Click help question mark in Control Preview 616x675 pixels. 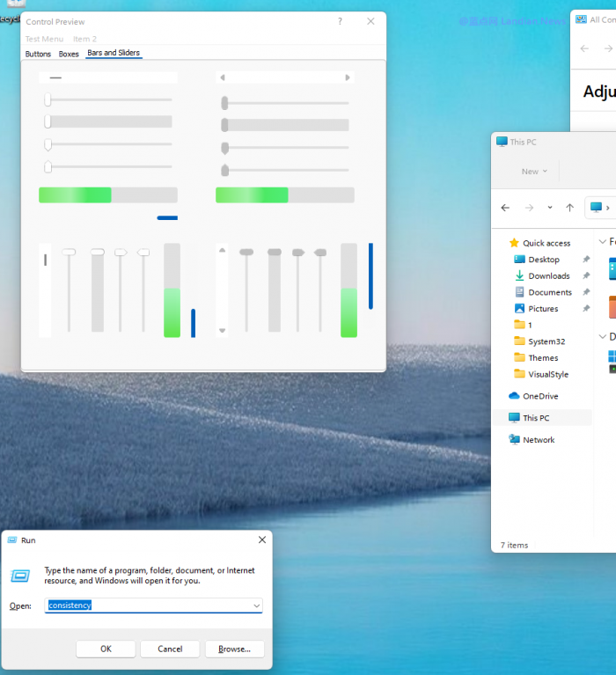click(340, 21)
